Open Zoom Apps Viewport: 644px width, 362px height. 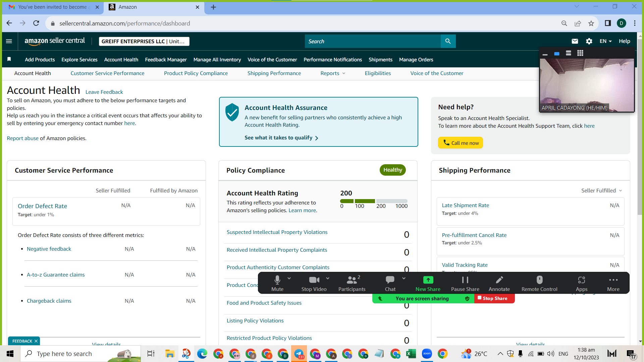point(582,283)
